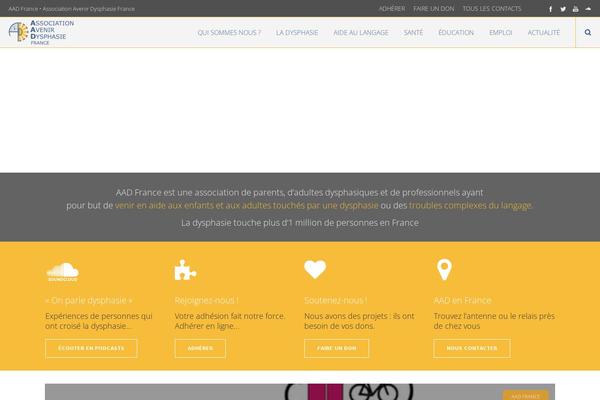Click the AAD en France heading
This screenshot has width=600, height=400.
click(x=462, y=300)
